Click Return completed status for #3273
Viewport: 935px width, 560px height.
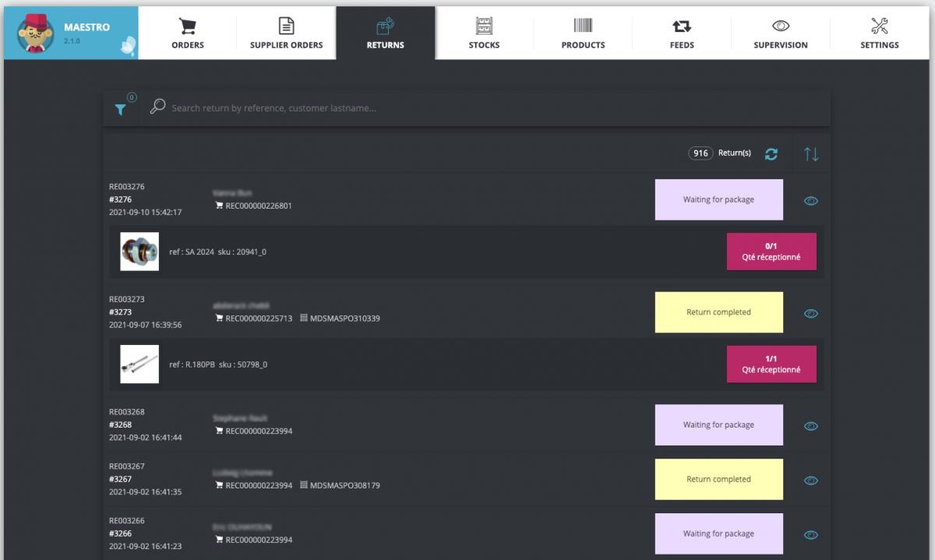pyautogui.click(x=718, y=312)
